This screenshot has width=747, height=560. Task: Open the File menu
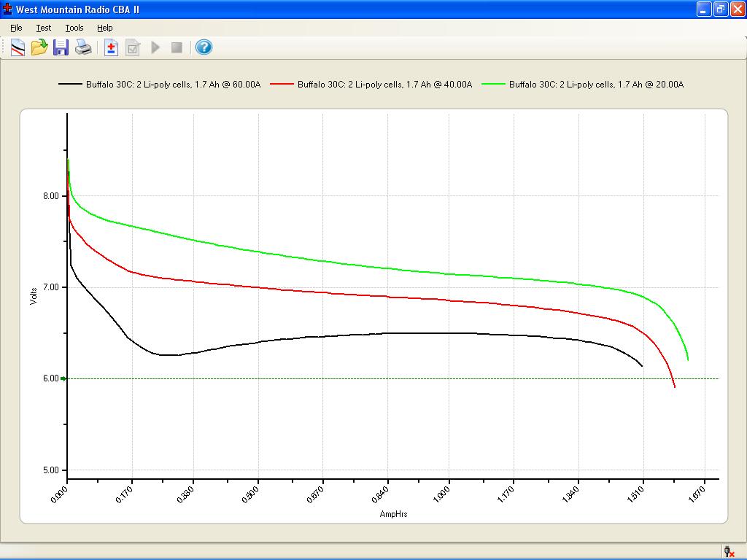[16, 28]
